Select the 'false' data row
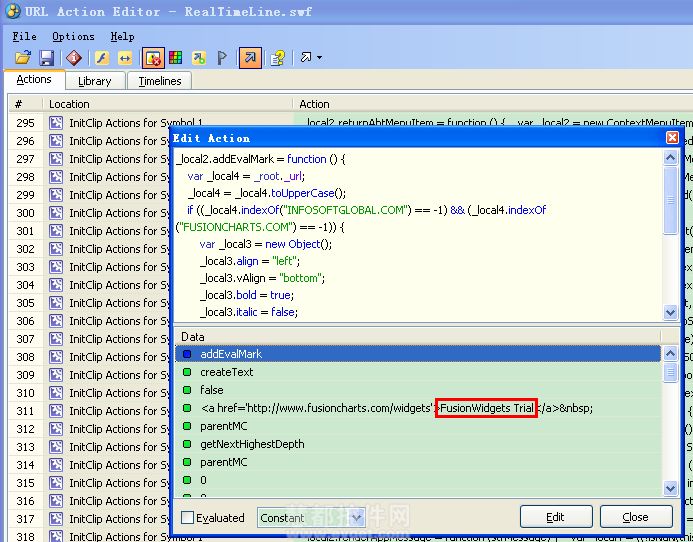The image size is (693, 542). [417, 390]
